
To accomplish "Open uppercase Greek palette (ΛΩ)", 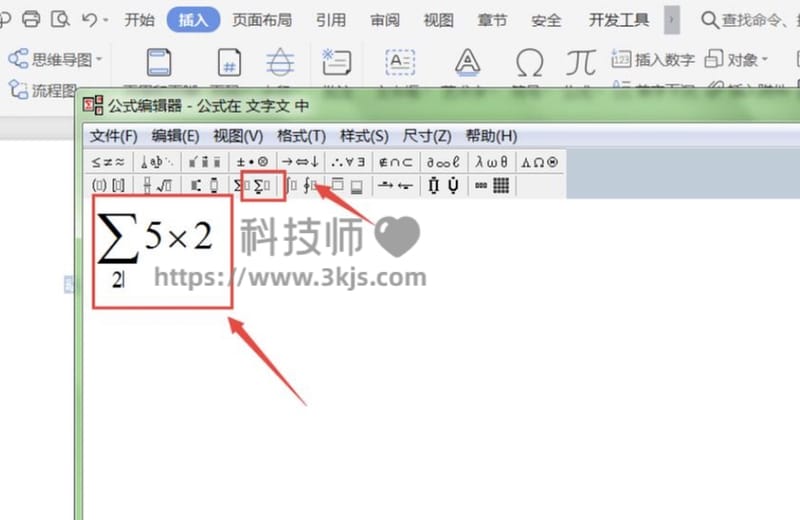I will 539,162.
